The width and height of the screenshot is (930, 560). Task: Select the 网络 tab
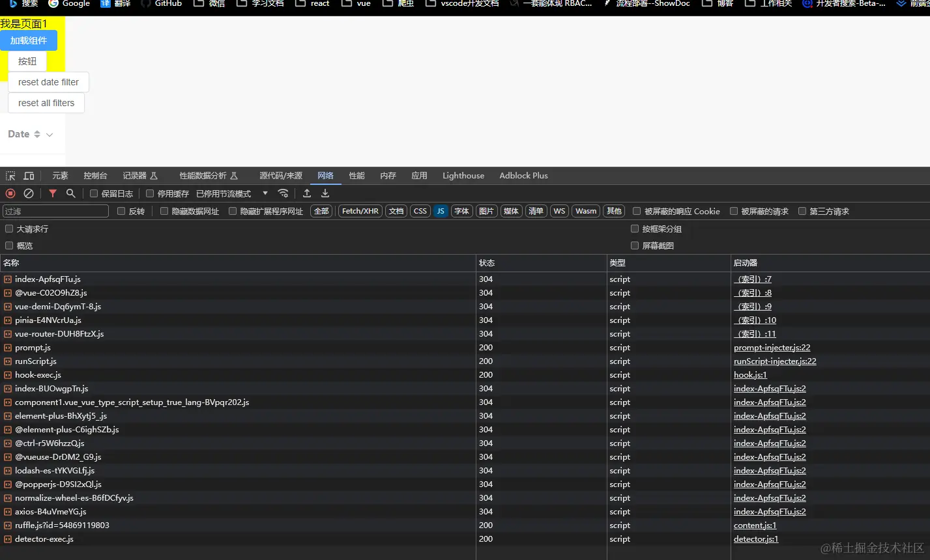click(325, 176)
